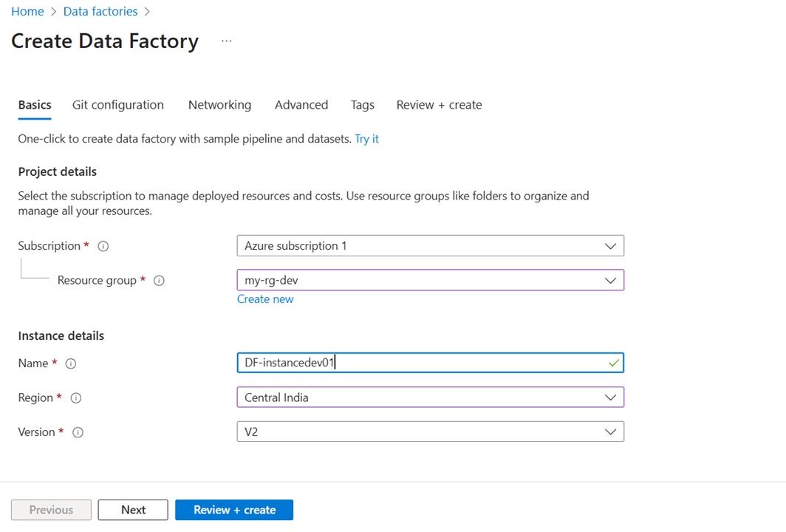This screenshot has height=532, width=786.
Task: Click the Try it link
Action: [366, 138]
